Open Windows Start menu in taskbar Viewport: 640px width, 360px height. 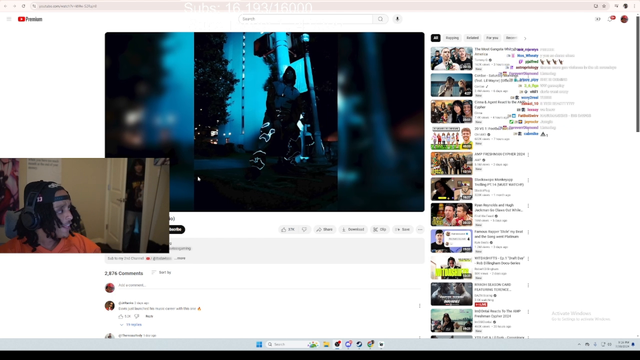tap(259, 344)
